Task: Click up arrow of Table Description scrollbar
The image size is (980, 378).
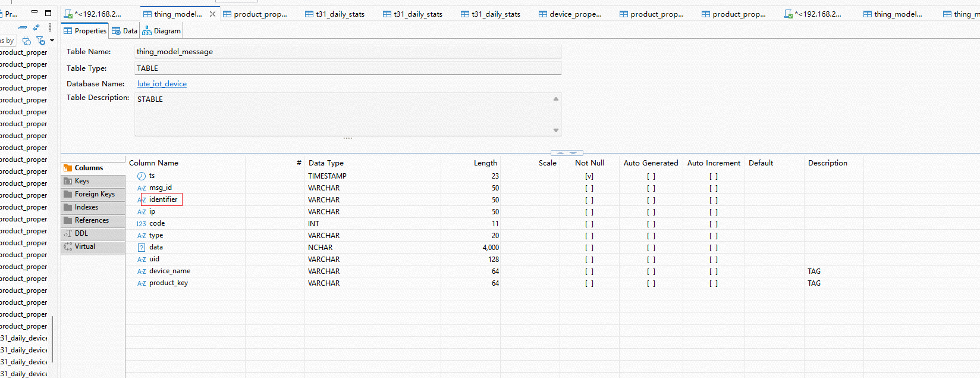Action: point(556,99)
